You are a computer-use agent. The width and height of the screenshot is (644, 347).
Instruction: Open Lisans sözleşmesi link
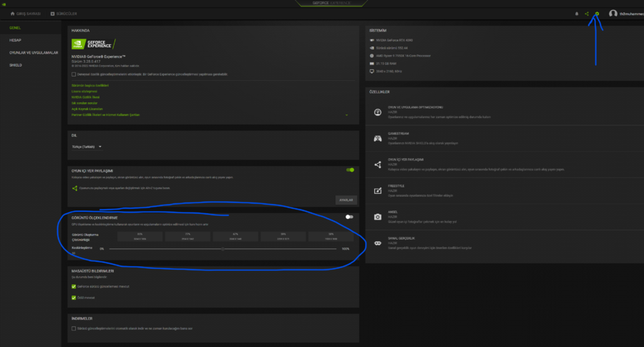tap(84, 91)
